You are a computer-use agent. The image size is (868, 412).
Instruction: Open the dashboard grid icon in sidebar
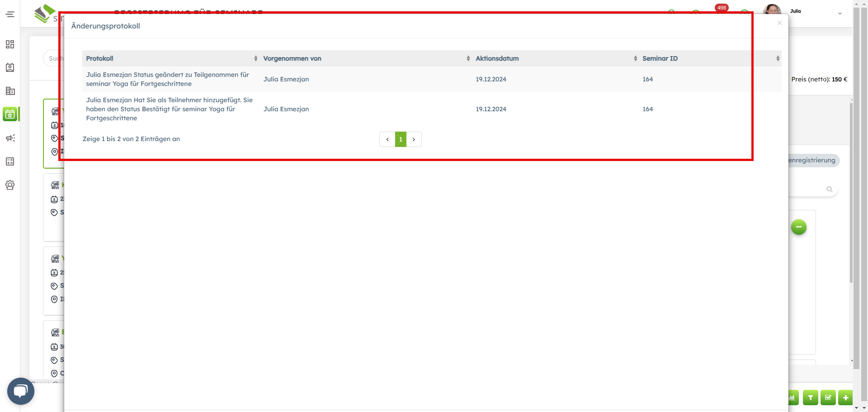(x=10, y=44)
